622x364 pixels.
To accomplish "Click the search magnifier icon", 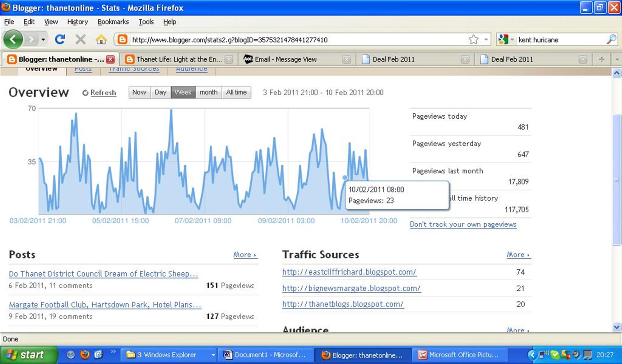I will coord(611,39).
